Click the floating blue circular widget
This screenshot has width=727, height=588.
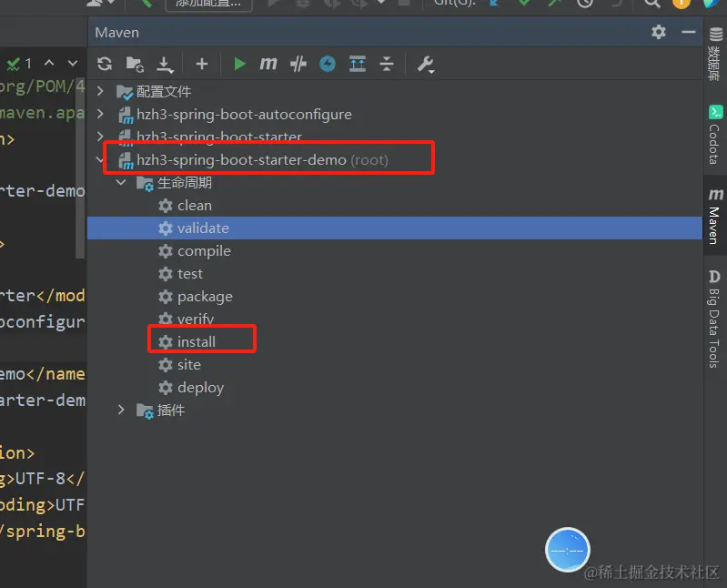point(568,550)
